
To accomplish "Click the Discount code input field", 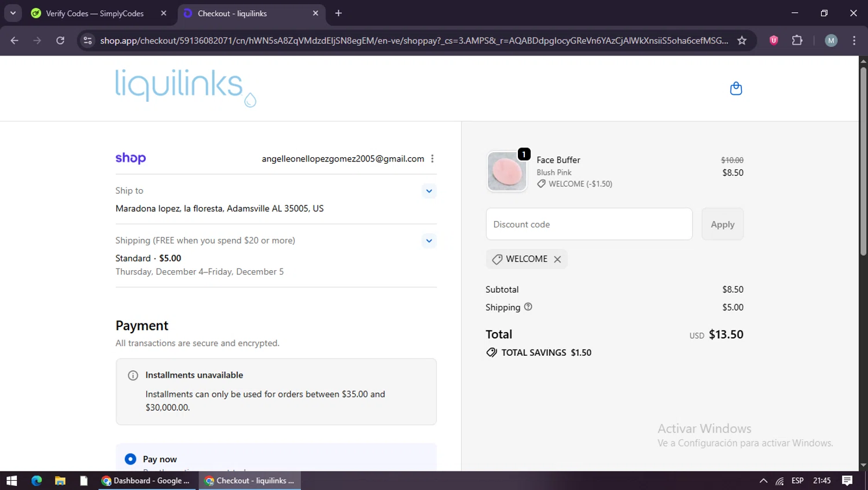I will coord(589,224).
